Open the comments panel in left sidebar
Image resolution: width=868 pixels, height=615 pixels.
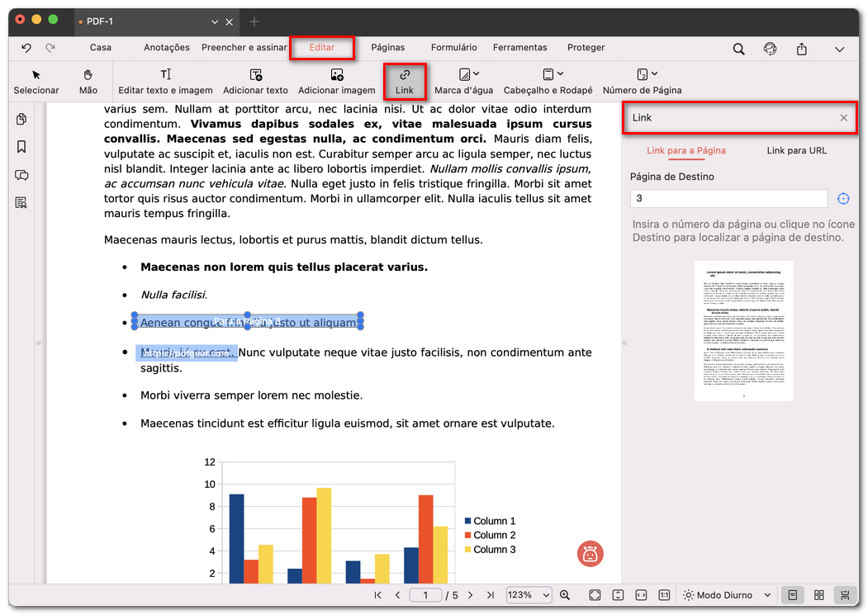point(21,175)
